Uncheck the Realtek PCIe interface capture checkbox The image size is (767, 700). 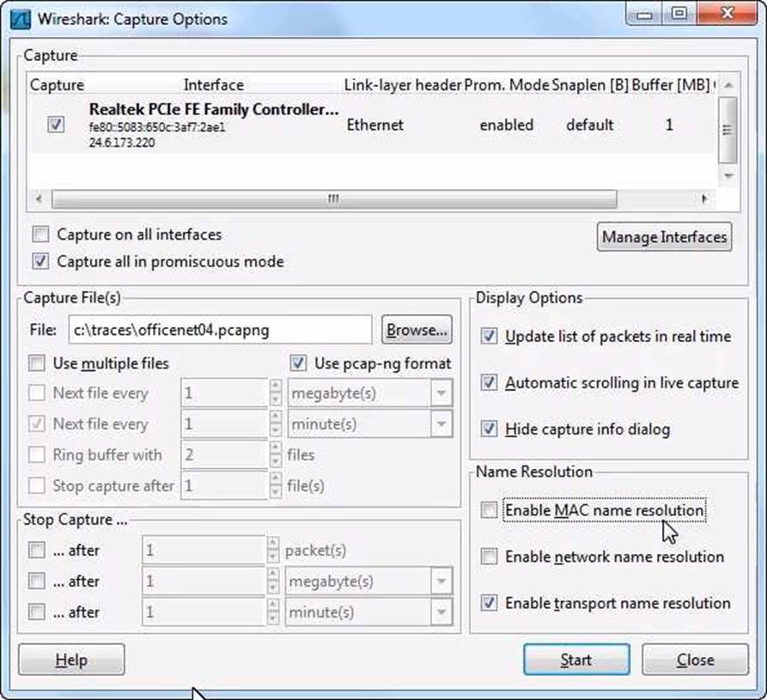coord(56,124)
